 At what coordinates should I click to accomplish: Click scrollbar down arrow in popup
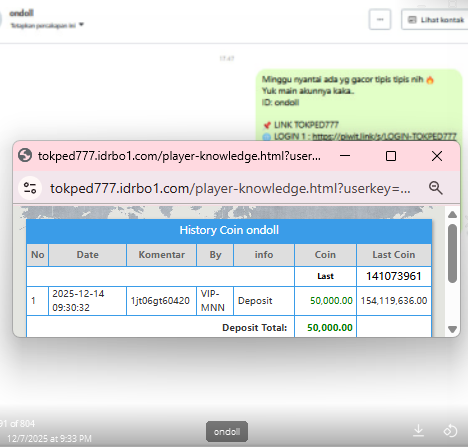pyautogui.click(x=452, y=329)
